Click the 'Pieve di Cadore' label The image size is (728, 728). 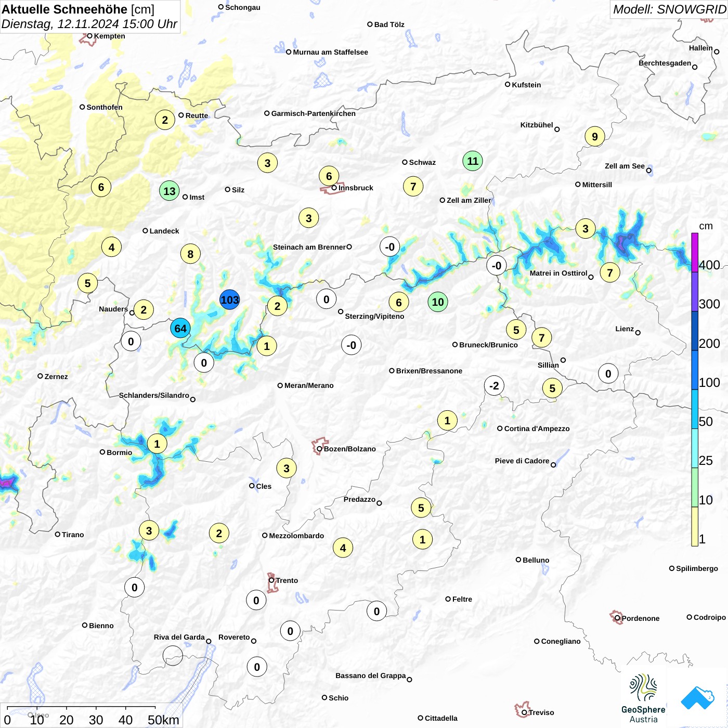point(522,461)
